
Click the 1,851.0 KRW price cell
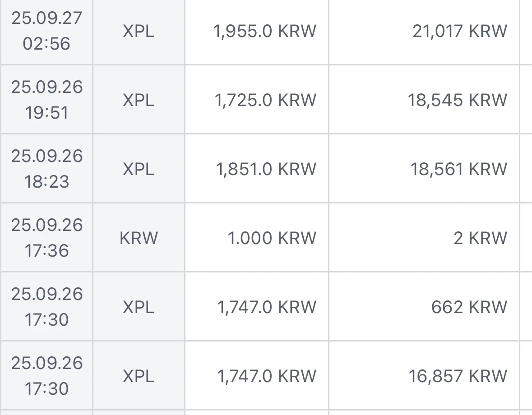click(266, 169)
